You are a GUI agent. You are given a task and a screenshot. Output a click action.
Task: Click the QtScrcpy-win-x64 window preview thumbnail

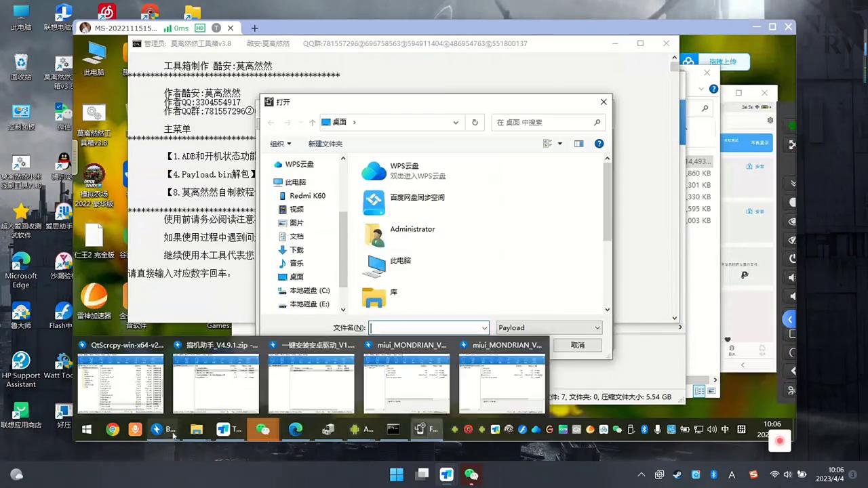(x=121, y=383)
